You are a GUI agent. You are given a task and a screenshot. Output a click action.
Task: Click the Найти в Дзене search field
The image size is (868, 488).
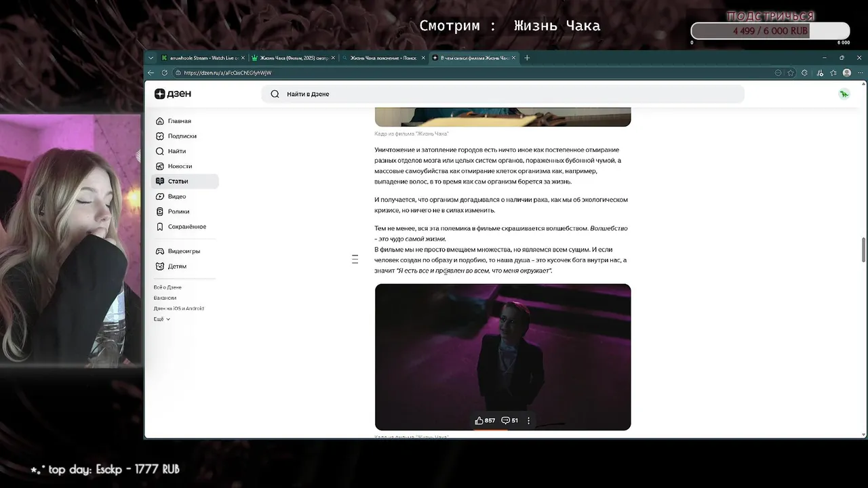click(502, 94)
